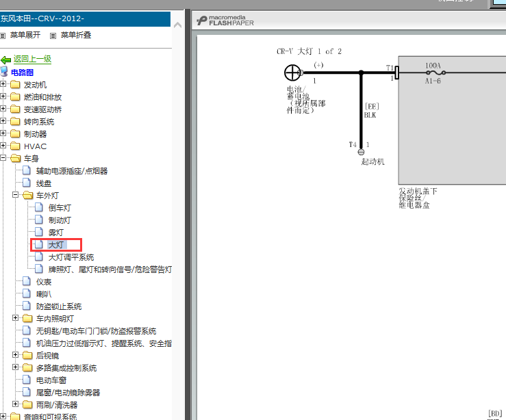The image size is (506, 420).
Task: Click the 变速驱动桥 folder icon
Action: click(x=15, y=109)
